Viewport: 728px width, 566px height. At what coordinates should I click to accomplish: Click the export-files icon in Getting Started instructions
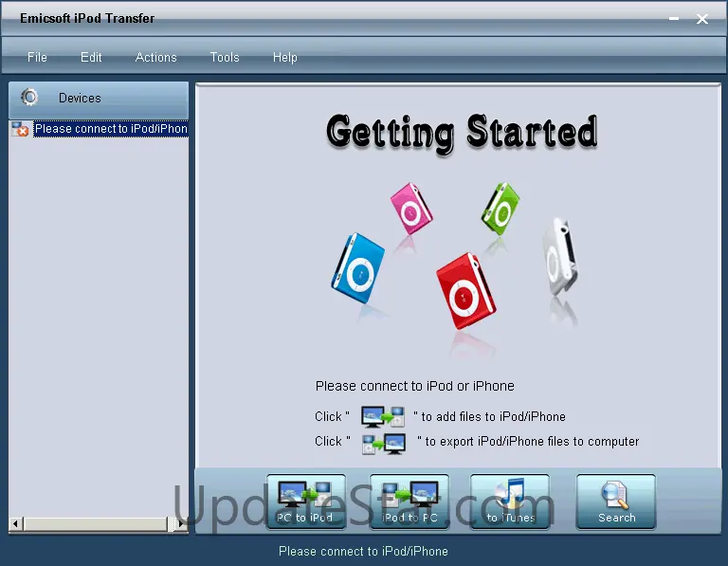click(x=384, y=444)
